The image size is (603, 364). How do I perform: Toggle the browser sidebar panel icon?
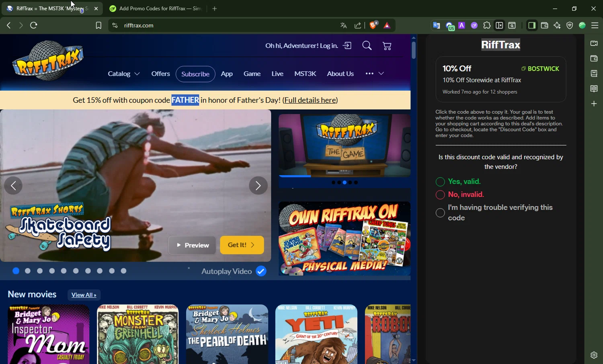pos(532,25)
